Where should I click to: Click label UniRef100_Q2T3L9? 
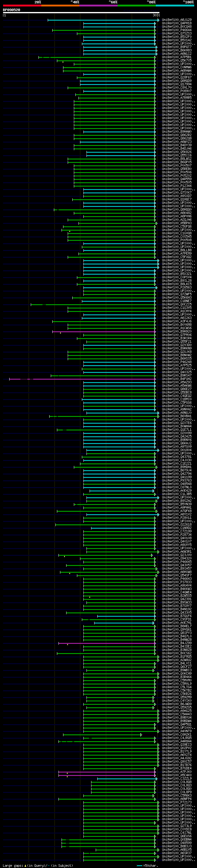(x=177, y=826)
